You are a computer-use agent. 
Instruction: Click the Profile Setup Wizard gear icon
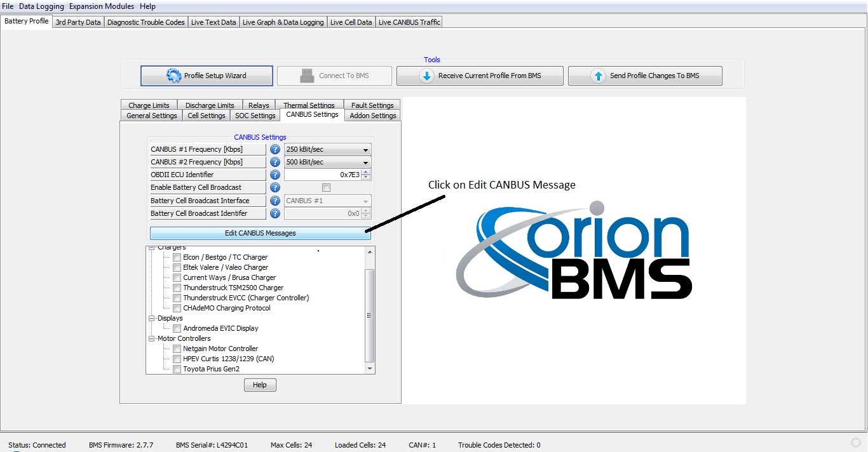(x=173, y=76)
